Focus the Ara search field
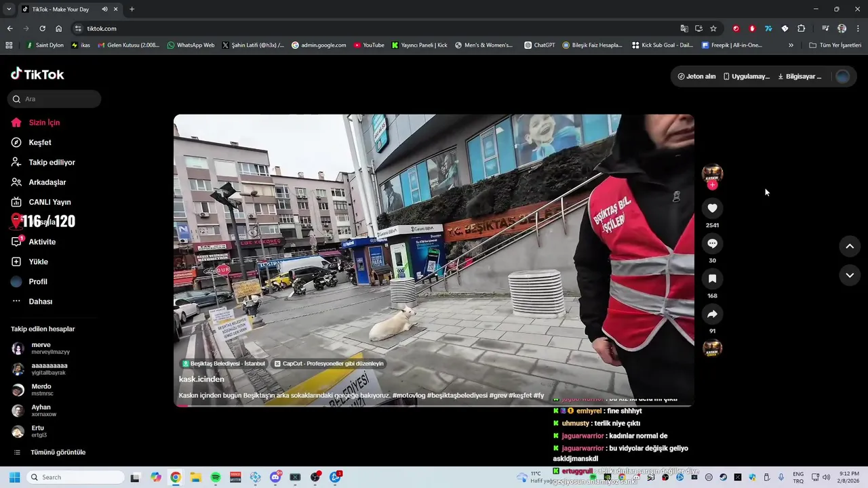The image size is (868, 488). (x=54, y=99)
